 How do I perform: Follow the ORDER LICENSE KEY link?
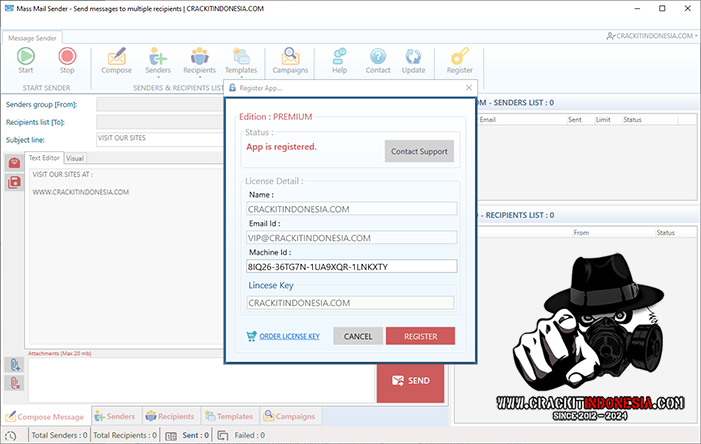click(289, 336)
